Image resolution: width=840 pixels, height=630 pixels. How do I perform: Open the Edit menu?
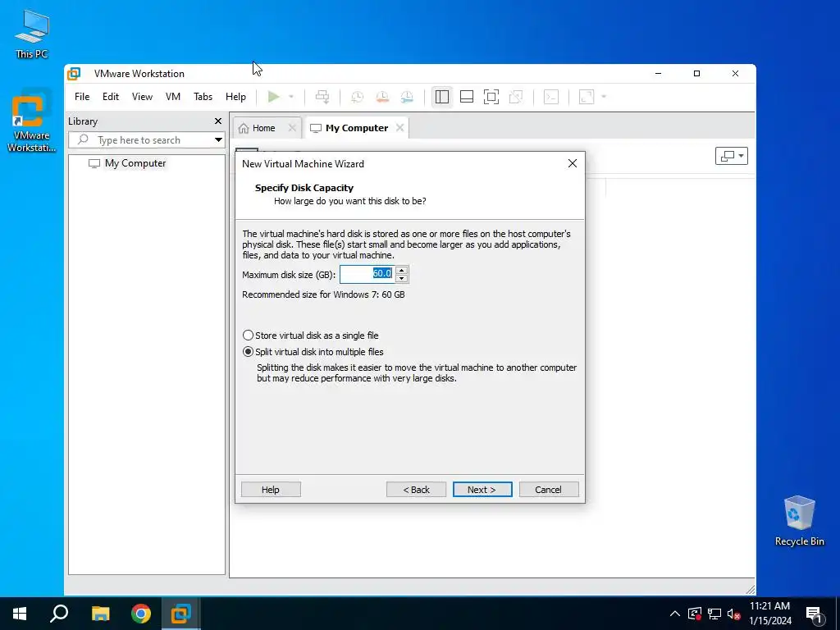click(111, 97)
